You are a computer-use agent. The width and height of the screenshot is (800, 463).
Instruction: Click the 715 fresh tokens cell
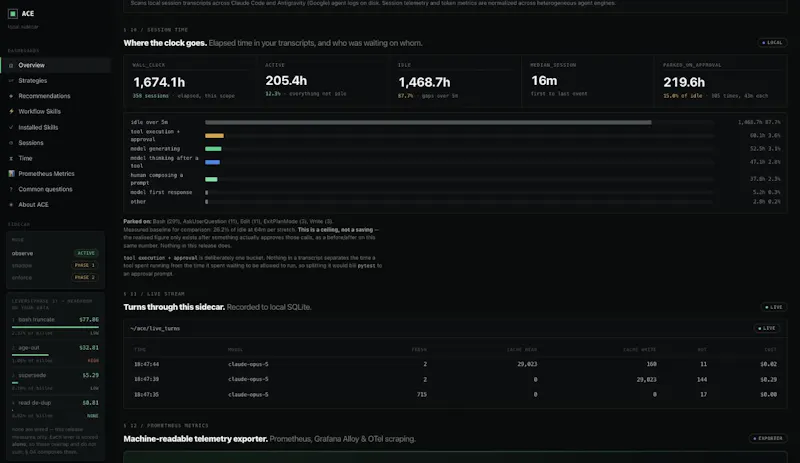coord(421,395)
